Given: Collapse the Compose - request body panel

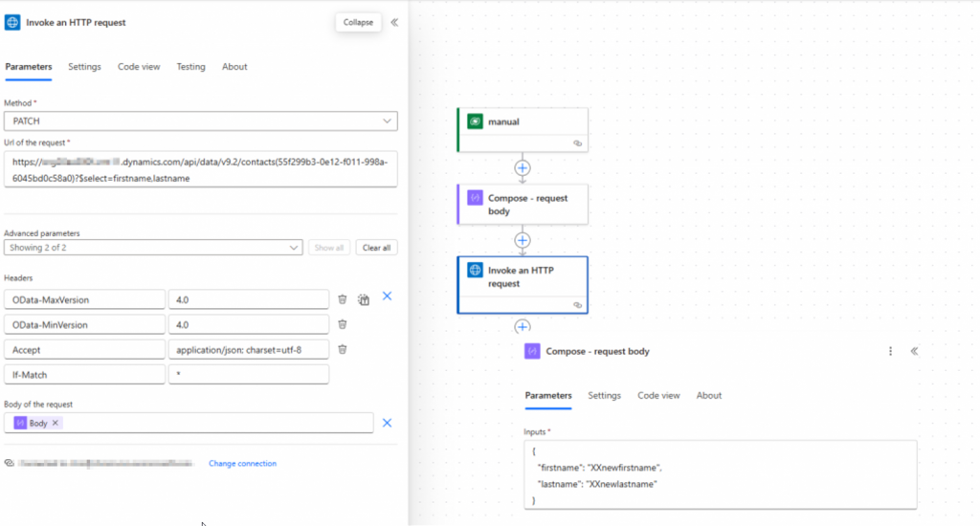Looking at the screenshot, I should tap(914, 351).
